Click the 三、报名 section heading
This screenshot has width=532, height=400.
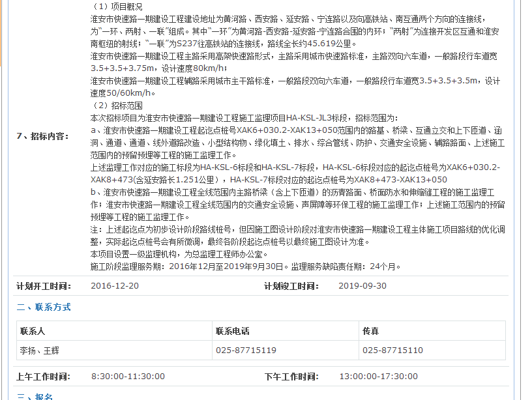pyautogui.click(x=35, y=397)
